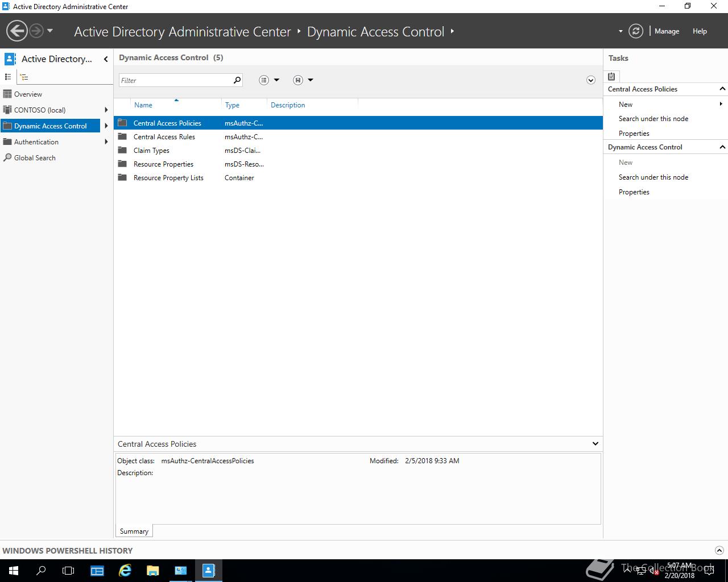Click Resource Properties folder icon

pyautogui.click(x=122, y=164)
